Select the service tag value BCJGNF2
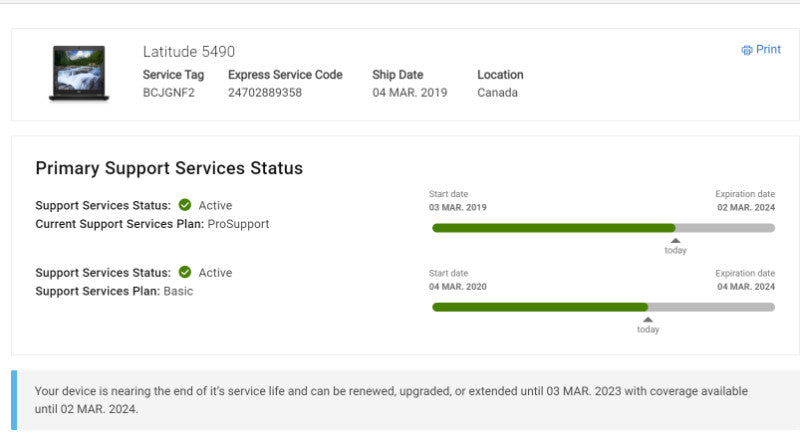 pos(169,92)
